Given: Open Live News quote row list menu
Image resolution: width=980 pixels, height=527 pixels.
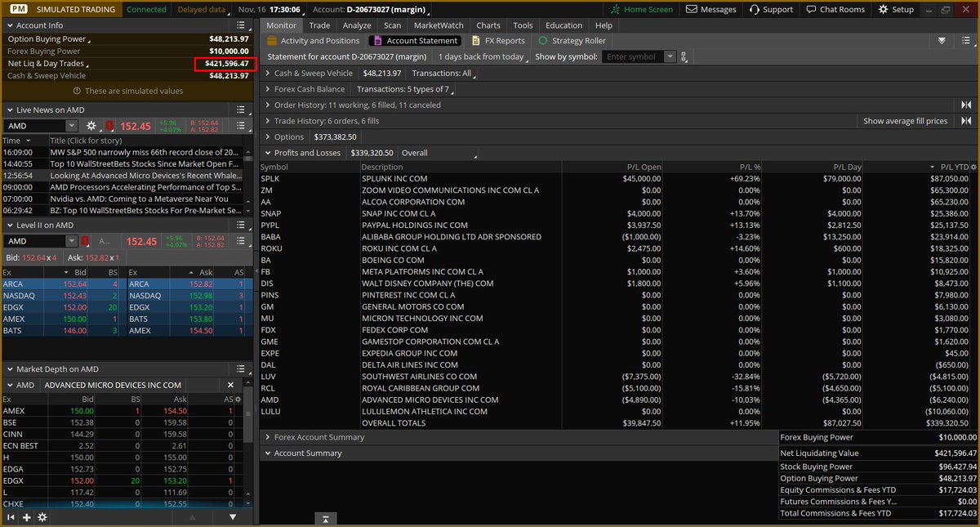Looking at the screenshot, I should [241, 126].
